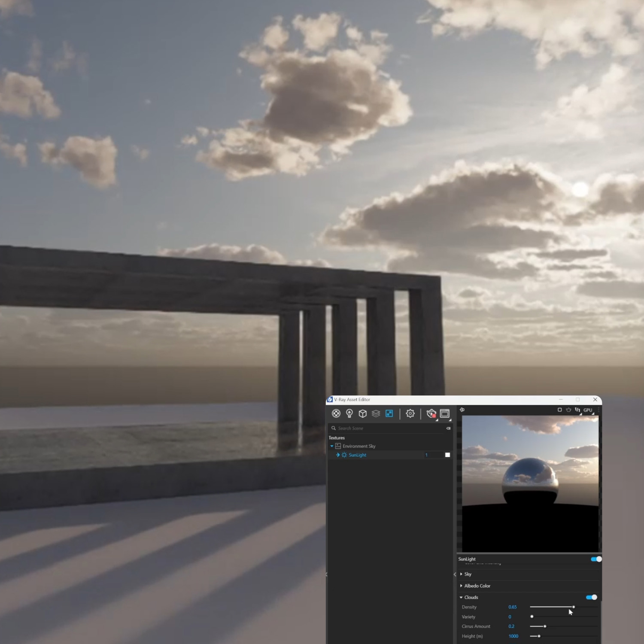This screenshot has width=644, height=644.
Task: Toggle the Clouds enable switch
Action: [x=591, y=597]
